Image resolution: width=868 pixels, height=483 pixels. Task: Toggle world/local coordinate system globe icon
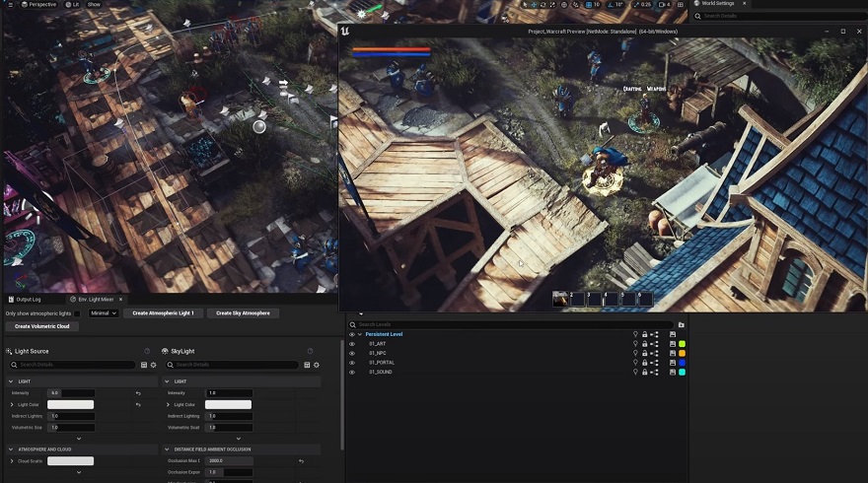coord(564,4)
